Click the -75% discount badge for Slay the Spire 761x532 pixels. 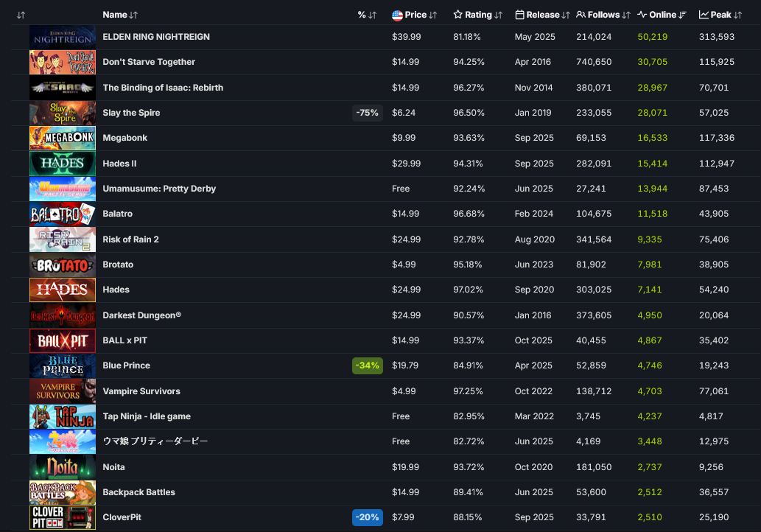[367, 113]
